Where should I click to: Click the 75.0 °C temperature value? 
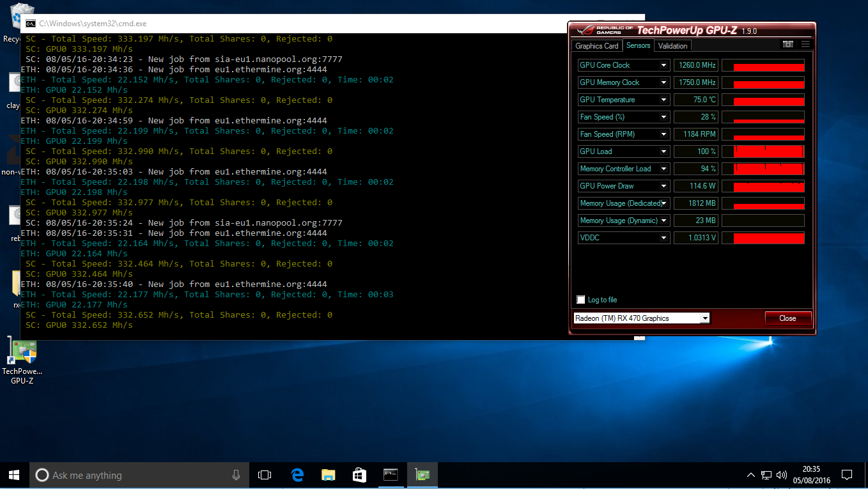coord(696,100)
